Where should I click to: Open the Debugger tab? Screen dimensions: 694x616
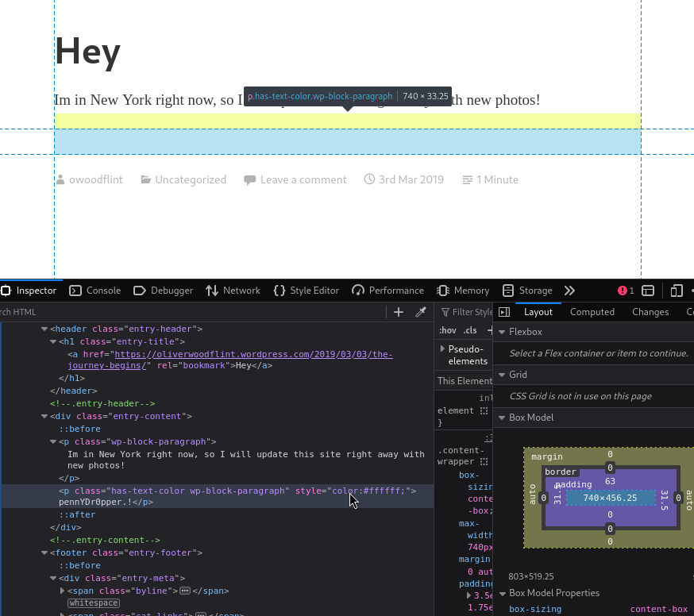click(164, 291)
